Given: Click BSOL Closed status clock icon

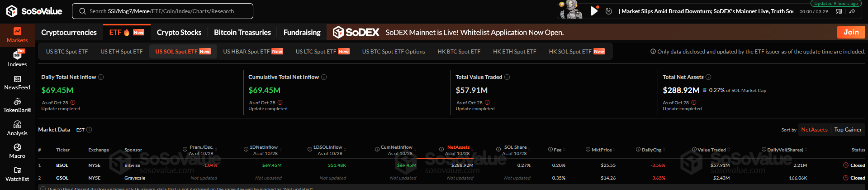Looking at the screenshot, I should pyautogui.click(x=845, y=166).
